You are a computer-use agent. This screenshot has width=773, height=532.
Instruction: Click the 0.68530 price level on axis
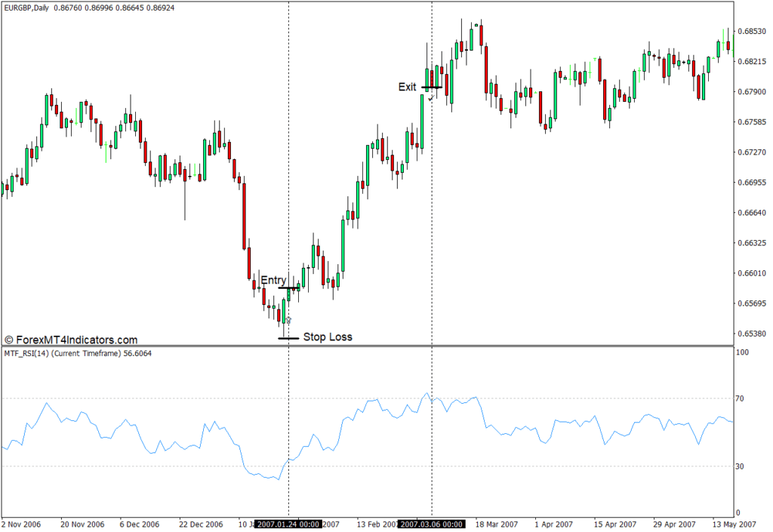pos(750,32)
